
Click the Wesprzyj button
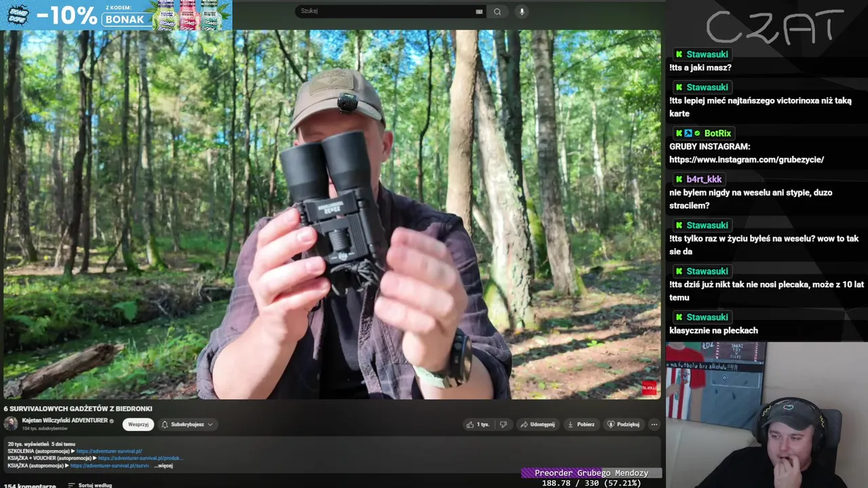click(x=138, y=424)
